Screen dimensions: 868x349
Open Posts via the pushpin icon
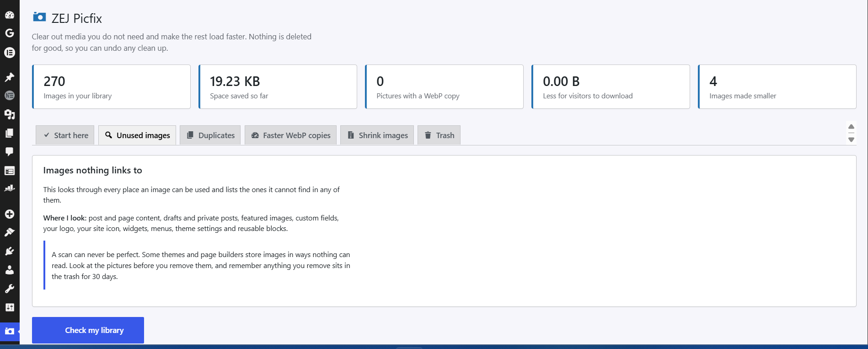click(10, 77)
